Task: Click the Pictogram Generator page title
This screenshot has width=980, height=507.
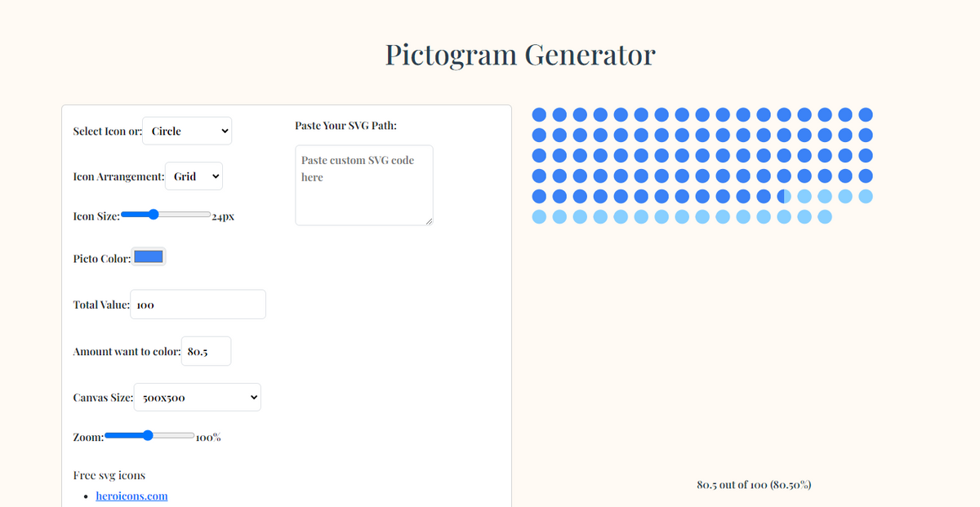Action: tap(520, 54)
